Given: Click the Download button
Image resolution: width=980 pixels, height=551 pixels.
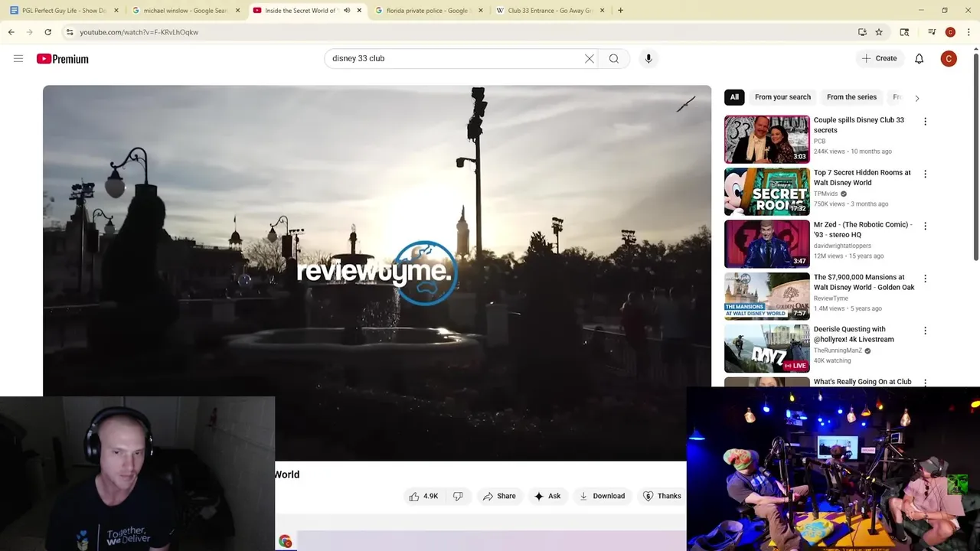Looking at the screenshot, I should pyautogui.click(x=602, y=496).
